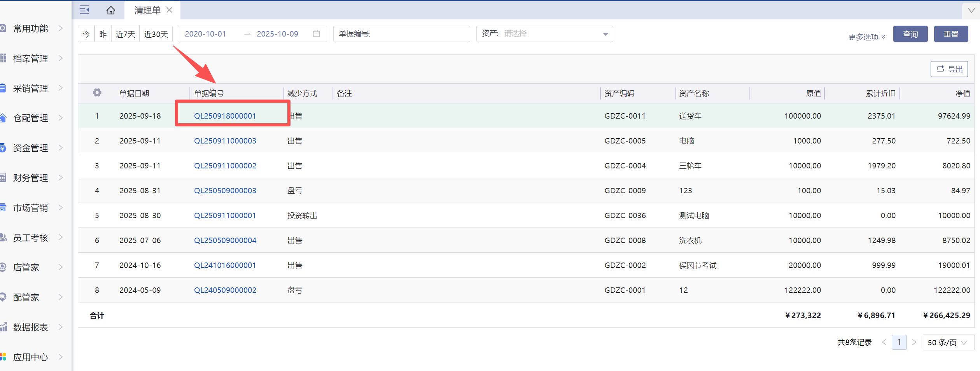Open the 数据报表 sidebar menu
Image resolution: width=980 pixels, height=371 pixels.
coord(31,327)
